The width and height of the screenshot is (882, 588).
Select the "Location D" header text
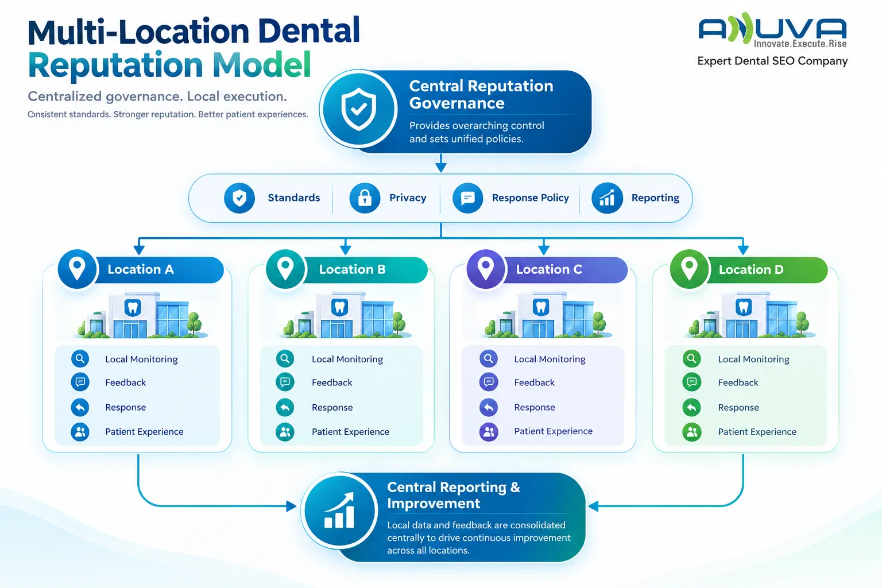751,269
